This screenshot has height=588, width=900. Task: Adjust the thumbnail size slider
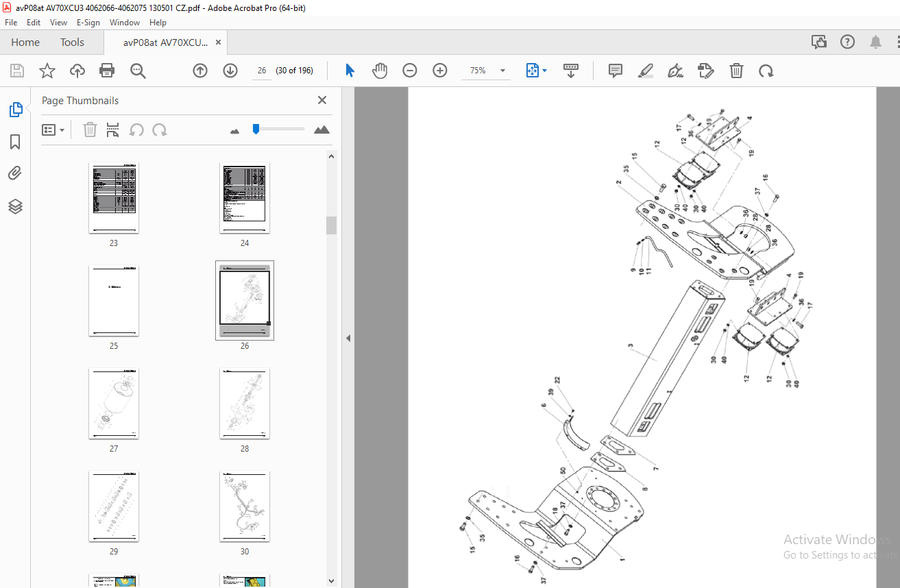tap(256, 129)
